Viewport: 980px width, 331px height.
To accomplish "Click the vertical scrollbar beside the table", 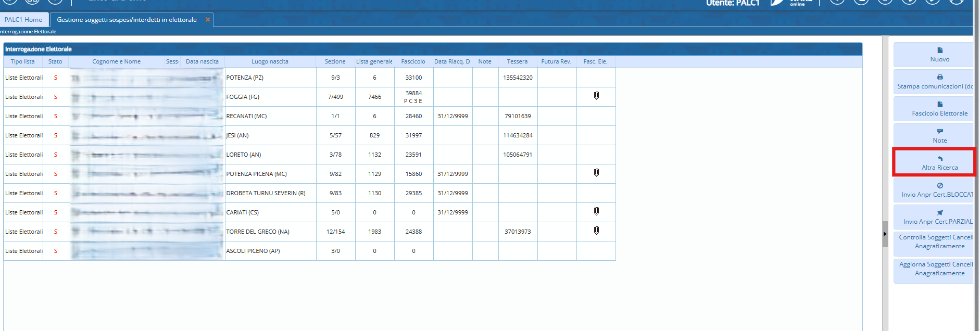I will [885, 130].
